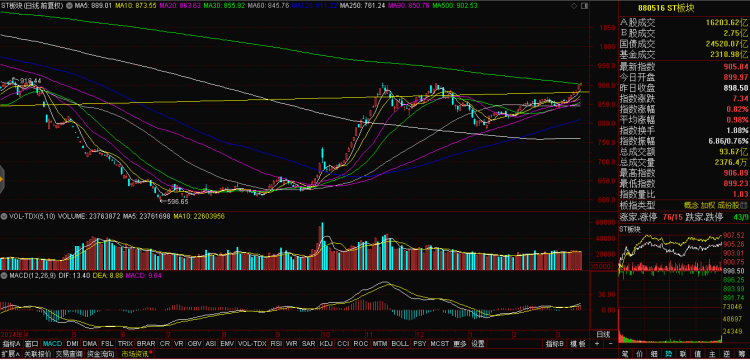Click the minus zoom-out button
This screenshot has height=360, width=750.
(610, 344)
